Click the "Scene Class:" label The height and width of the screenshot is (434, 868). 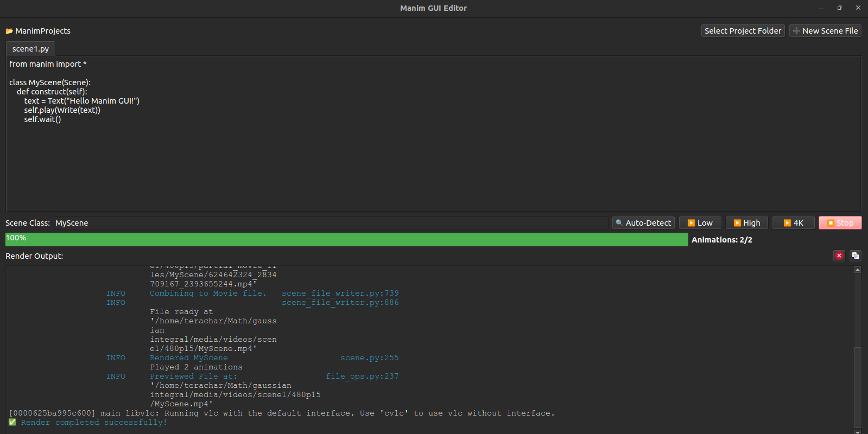pos(28,223)
